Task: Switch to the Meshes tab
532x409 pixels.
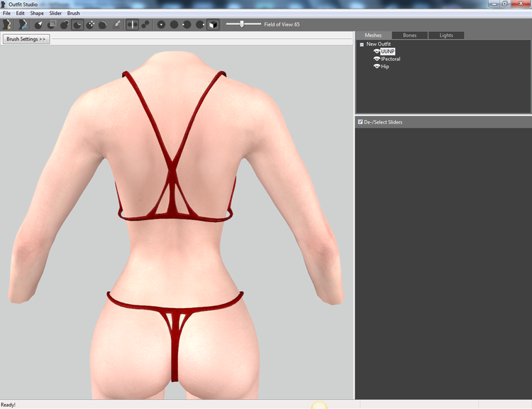Action: [373, 36]
